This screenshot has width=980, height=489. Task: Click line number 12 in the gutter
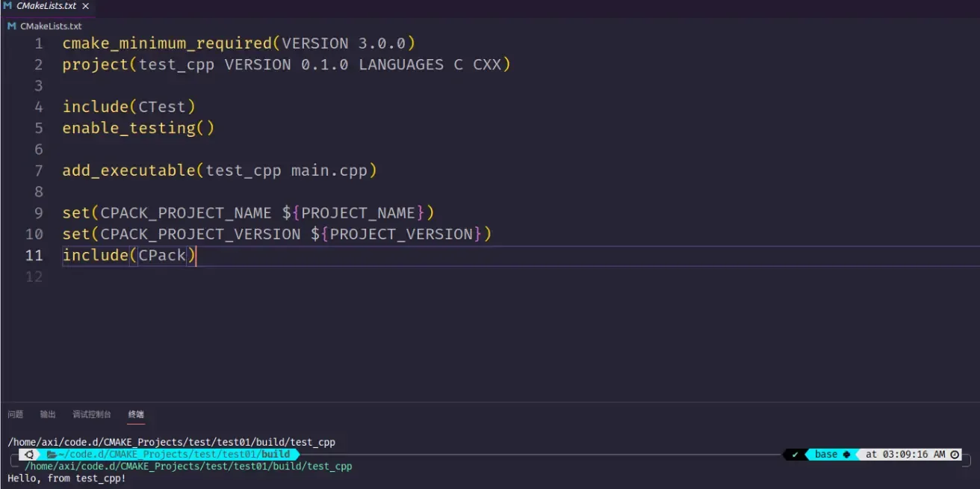(34, 277)
